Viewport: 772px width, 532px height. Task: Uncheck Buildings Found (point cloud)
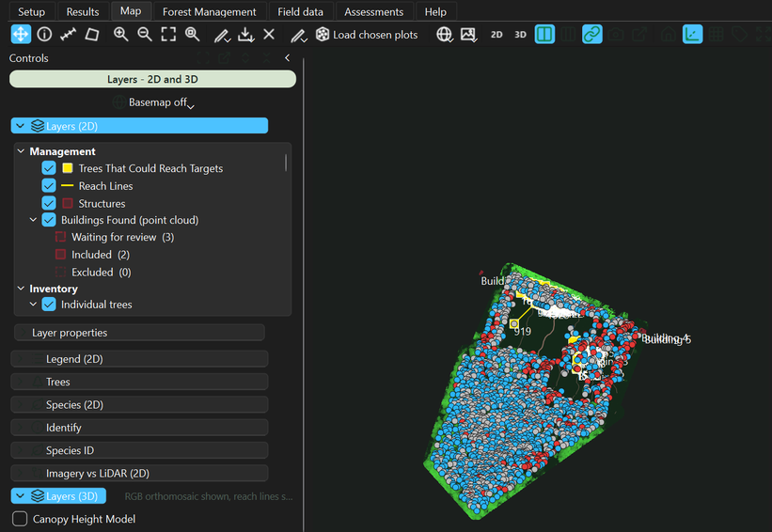tap(49, 220)
